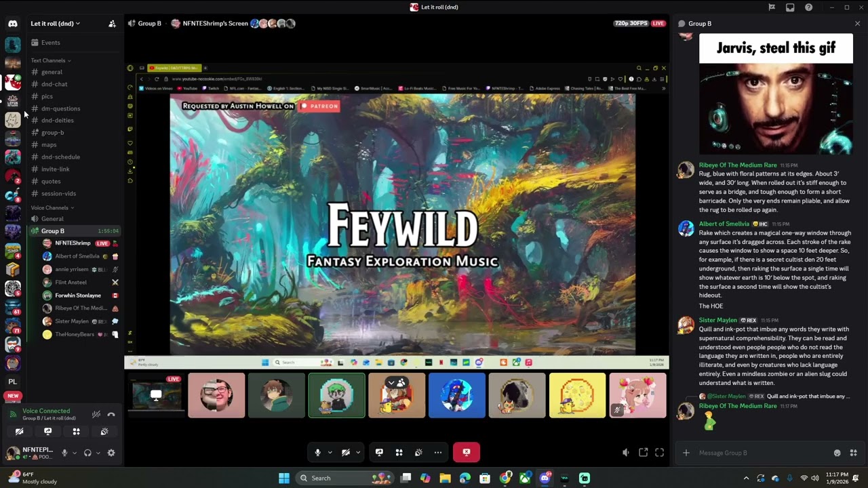Open Windows Start menu
The image size is (868, 488).
[284, 478]
